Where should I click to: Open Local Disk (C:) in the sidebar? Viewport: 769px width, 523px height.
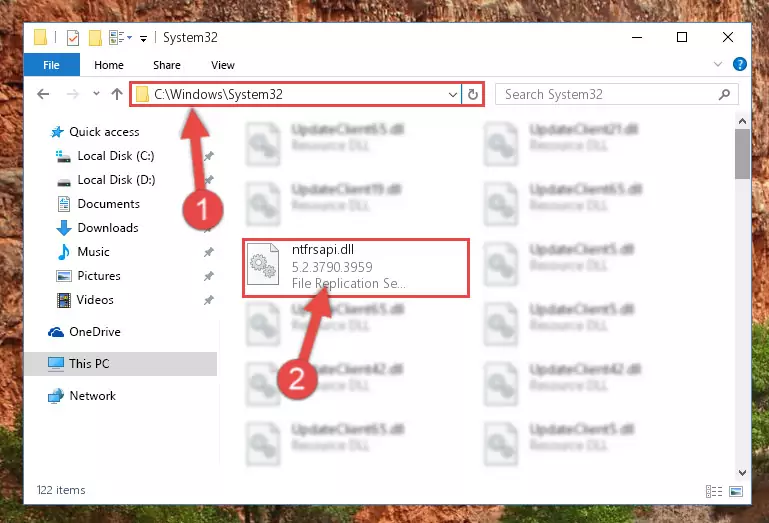pos(116,156)
